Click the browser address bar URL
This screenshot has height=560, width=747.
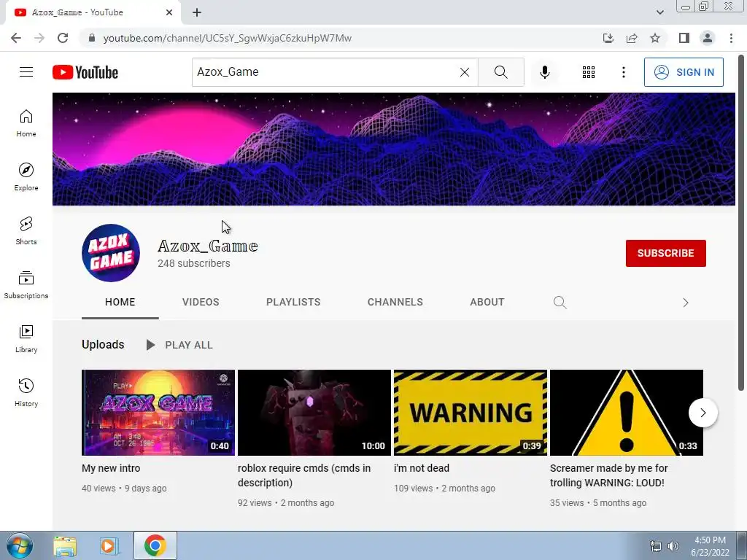click(x=228, y=38)
